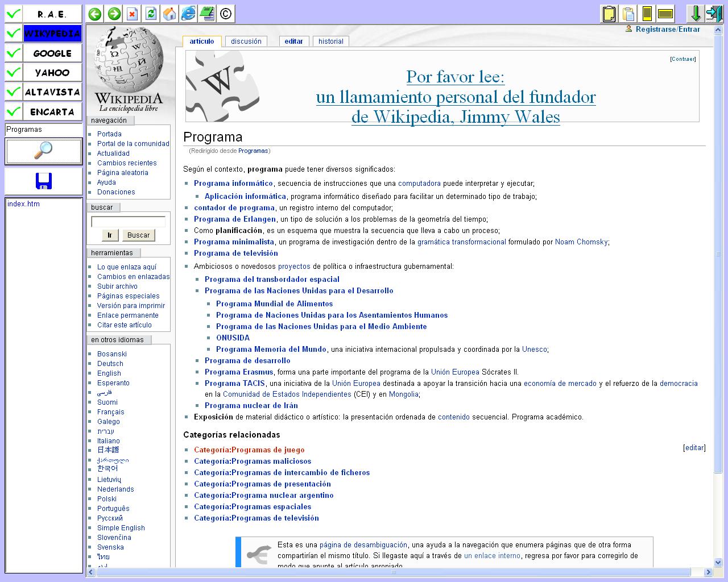Click in the Programas search term field
The image size is (728, 582).
coord(44,130)
